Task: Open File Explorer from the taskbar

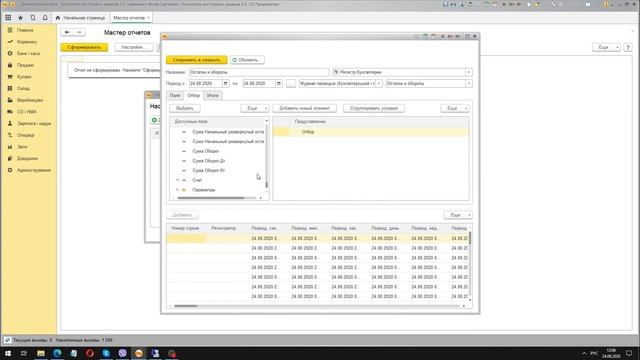Action: [x=41, y=353]
